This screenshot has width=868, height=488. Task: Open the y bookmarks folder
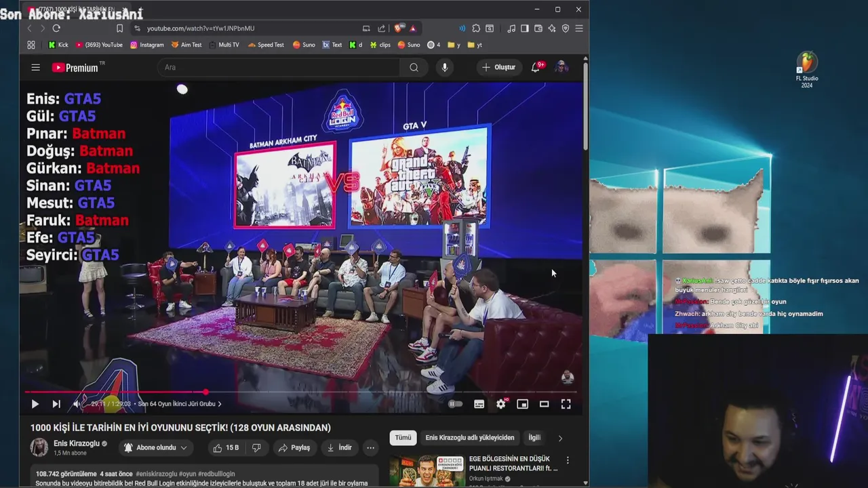[x=454, y=45]
